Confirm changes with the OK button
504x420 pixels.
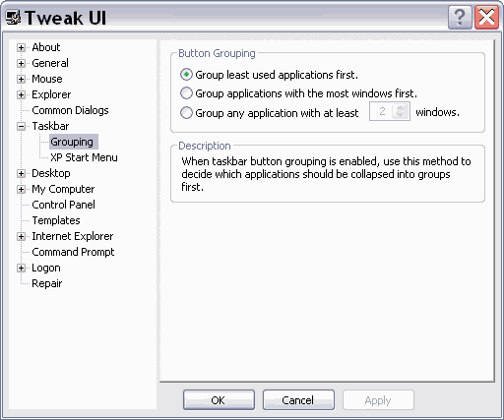tap(219, 400)
